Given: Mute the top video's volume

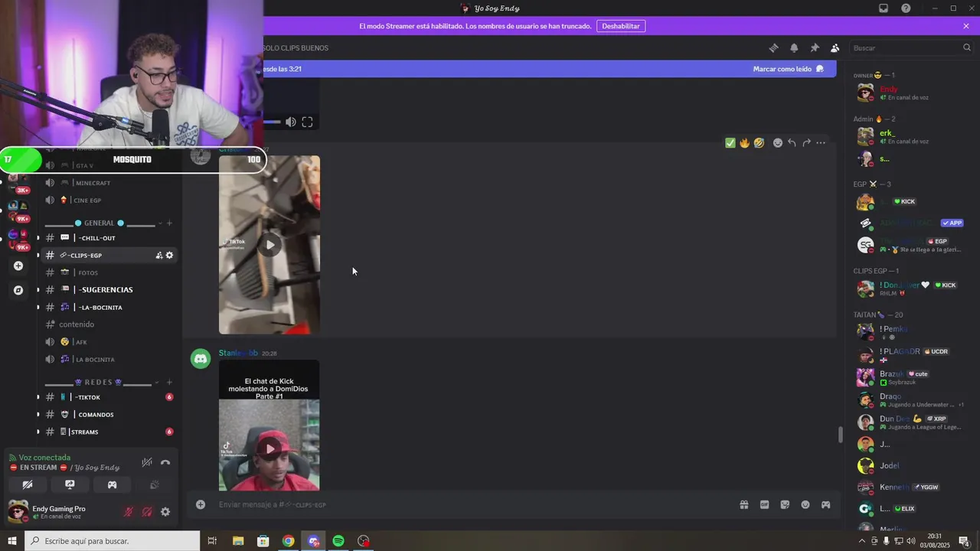Looking at the screenshot, I should coord(291,122).
